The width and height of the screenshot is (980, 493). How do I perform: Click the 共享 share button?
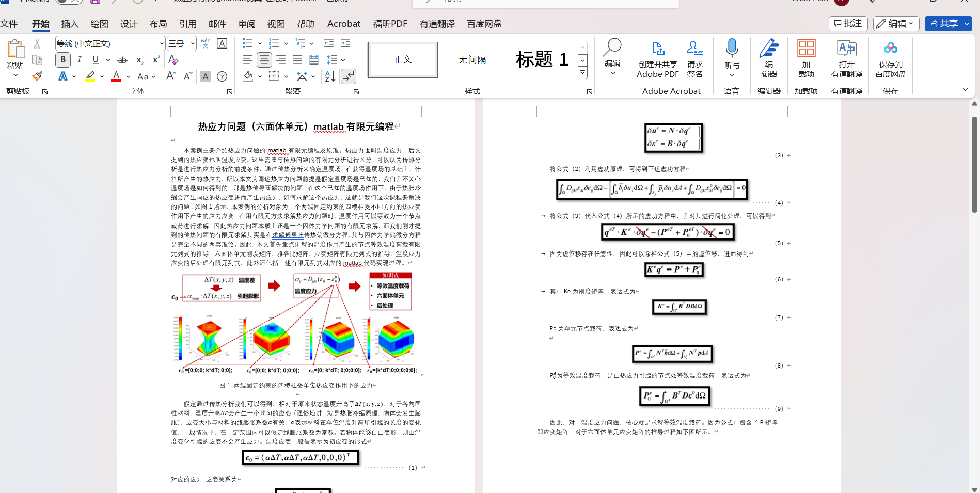tap(943, 24)
